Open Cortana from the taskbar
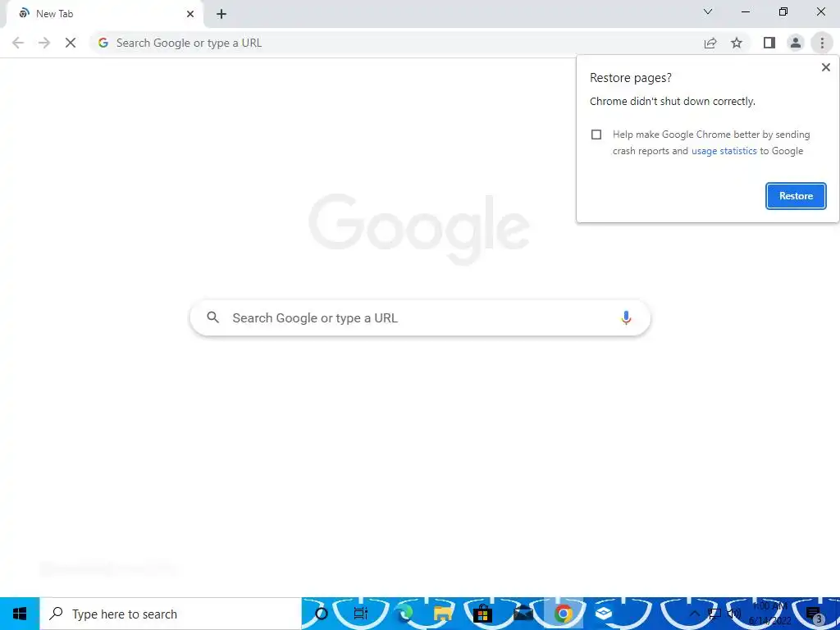This screenshot has height=630, width=840. click(x=321, y=614)
